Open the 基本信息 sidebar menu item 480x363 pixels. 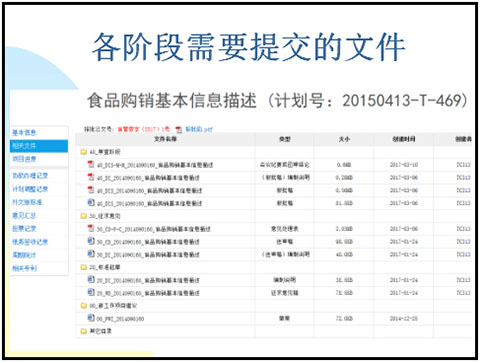pyautogui.click(x=24, y=133)
